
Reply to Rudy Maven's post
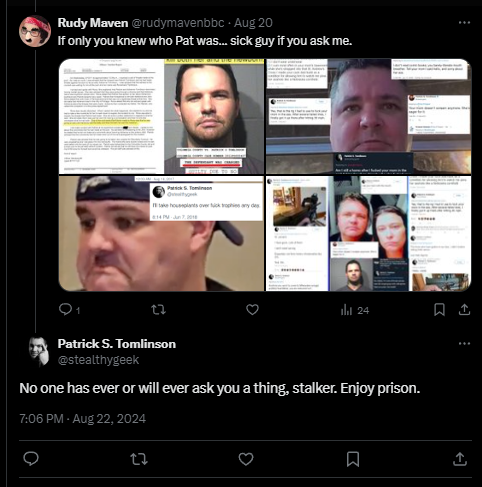(x=65, y=310)
